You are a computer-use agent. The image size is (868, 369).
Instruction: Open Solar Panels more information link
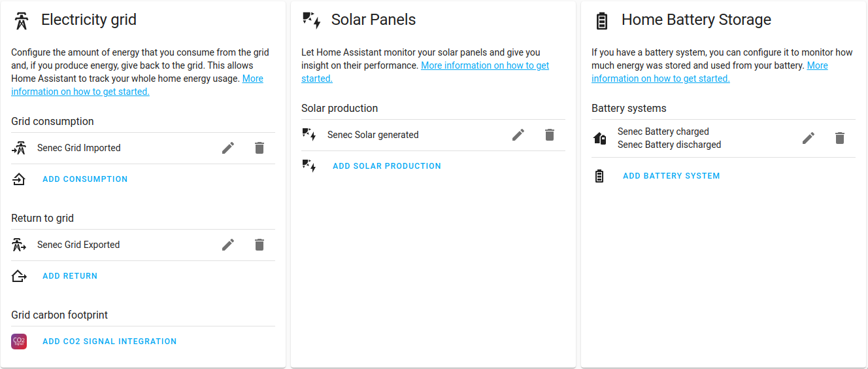(484, 65)
